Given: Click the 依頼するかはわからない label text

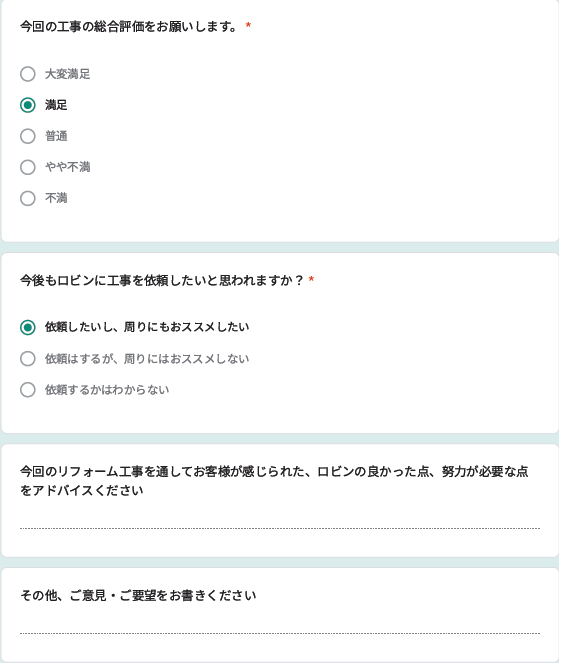Looking at the screenshot, I should click(107, 389).
